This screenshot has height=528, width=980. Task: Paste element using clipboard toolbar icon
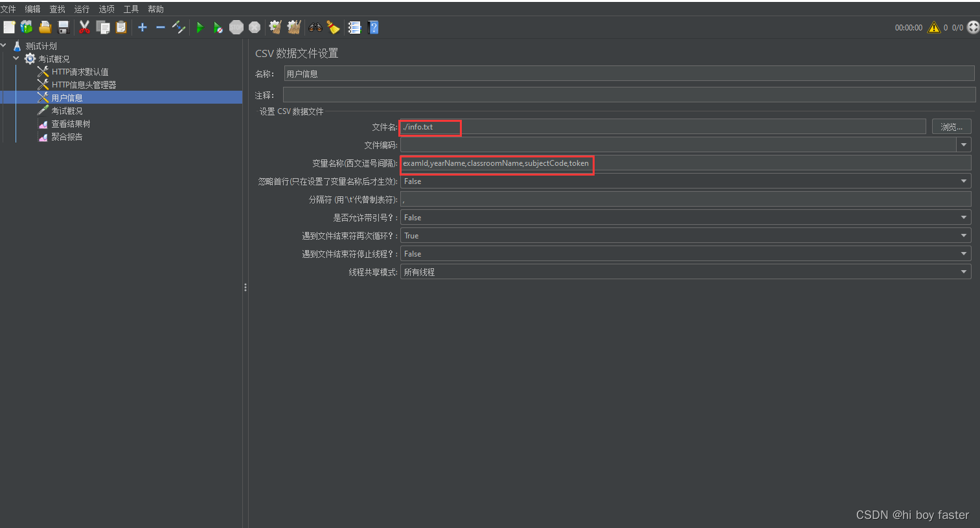point(120,27)
